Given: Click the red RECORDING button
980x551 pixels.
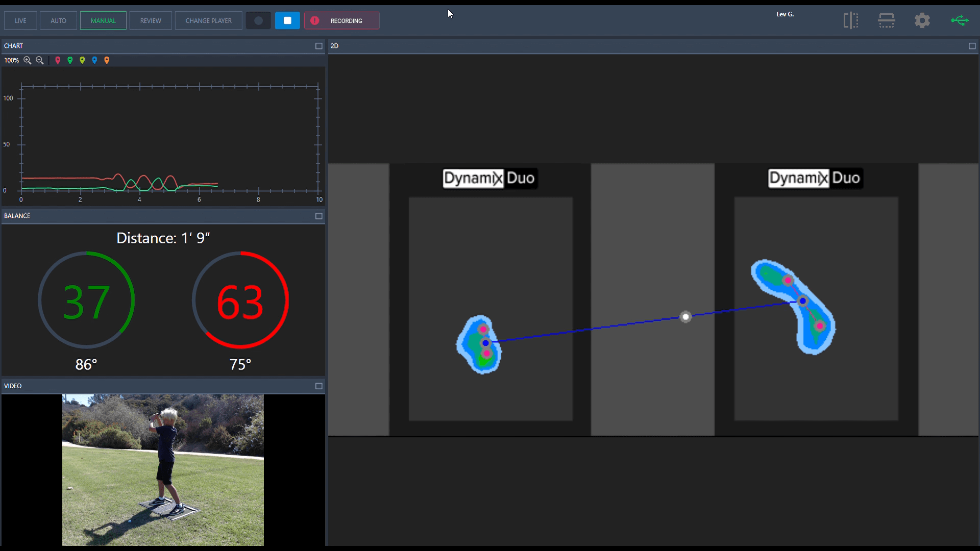Looking at the screenshot, I should (341, 20).
